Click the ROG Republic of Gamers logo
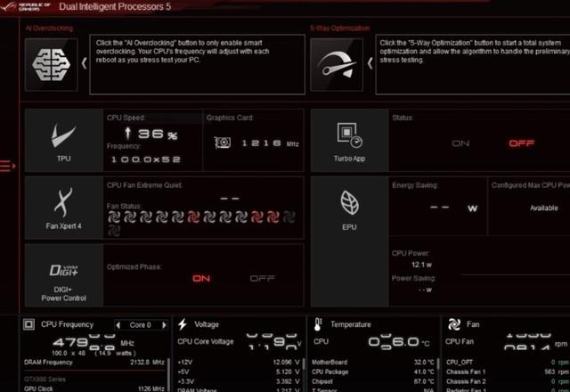The image size is (570, 392). tap(26, 6)
